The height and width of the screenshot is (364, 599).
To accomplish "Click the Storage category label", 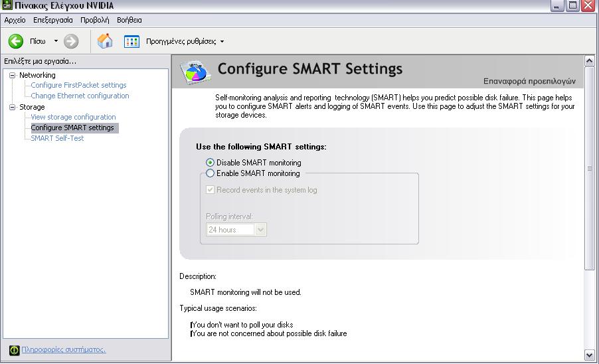I will click(x=32, y=107).
